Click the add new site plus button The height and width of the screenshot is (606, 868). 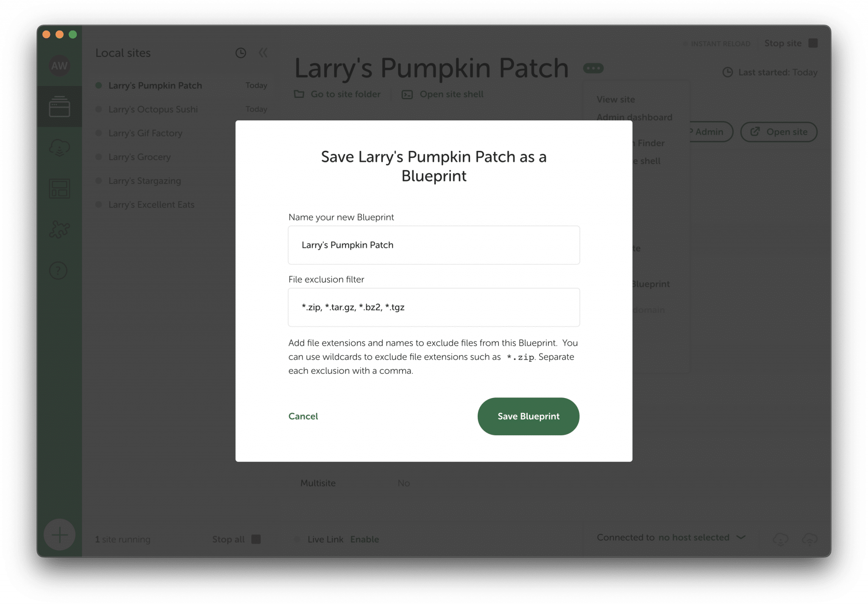59,535
